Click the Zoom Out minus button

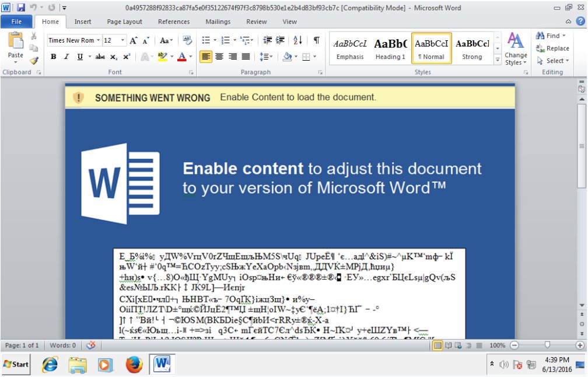pyautogui.click(x=514, y=345)
